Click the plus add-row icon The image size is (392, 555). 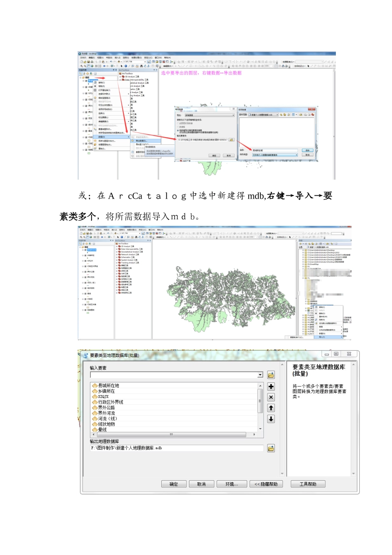click(x=271, y=387)
